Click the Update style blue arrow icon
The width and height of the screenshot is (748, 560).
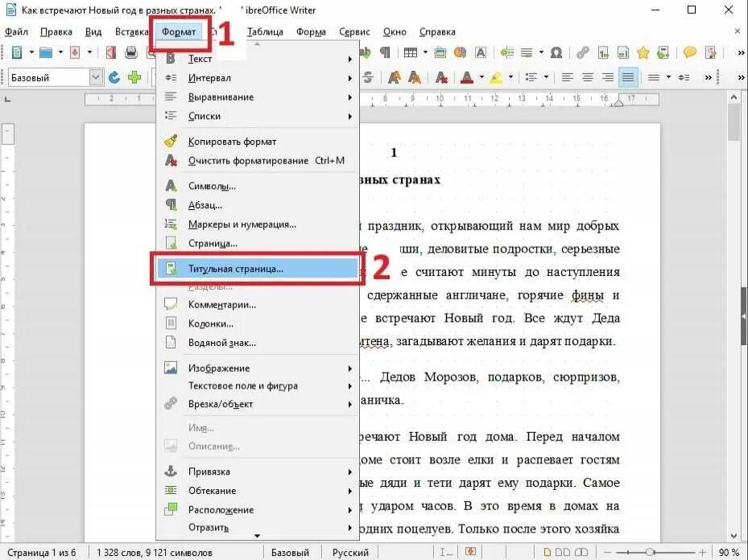point(114,77)
